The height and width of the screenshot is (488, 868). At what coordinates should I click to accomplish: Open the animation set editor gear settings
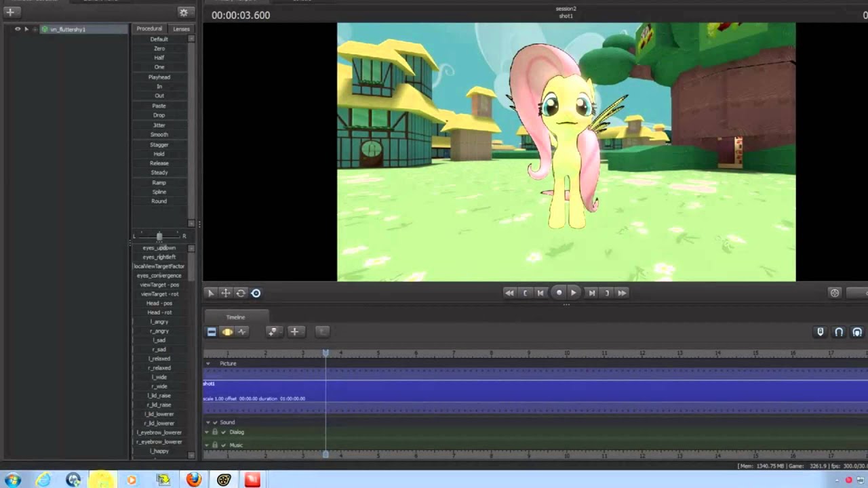tap(183, 12)
